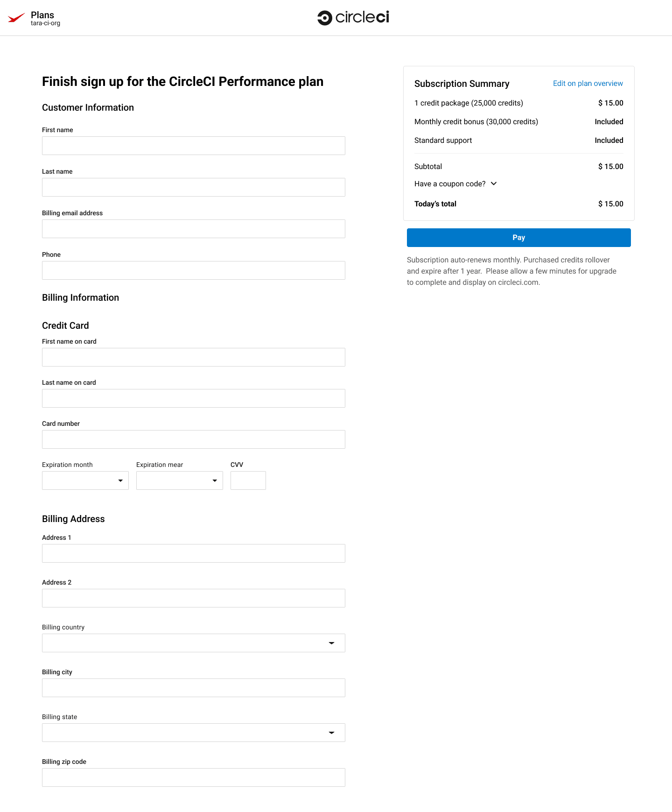Click the Address 1 field
Viewport: 672px width, 812px height.
pos(194,553)
